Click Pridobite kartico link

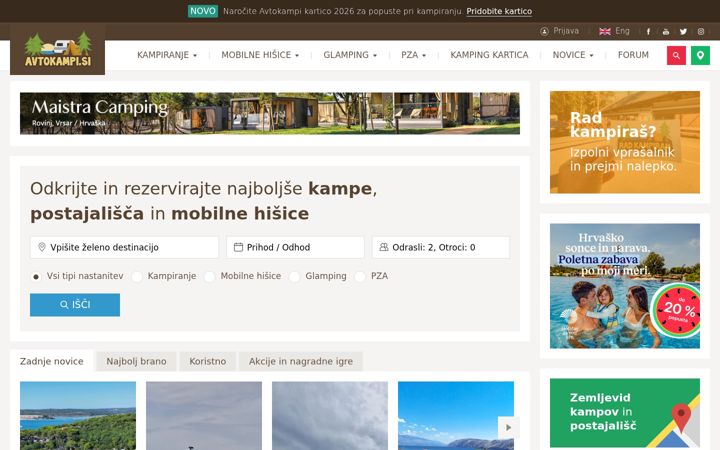click(499, 11)
